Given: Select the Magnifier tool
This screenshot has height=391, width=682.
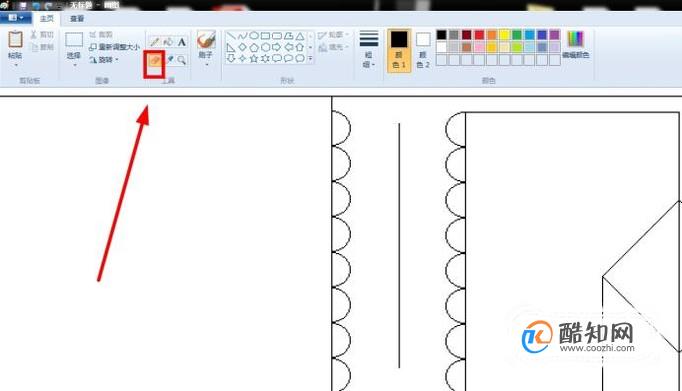Looking at the screenshot, I should (182, 60).
